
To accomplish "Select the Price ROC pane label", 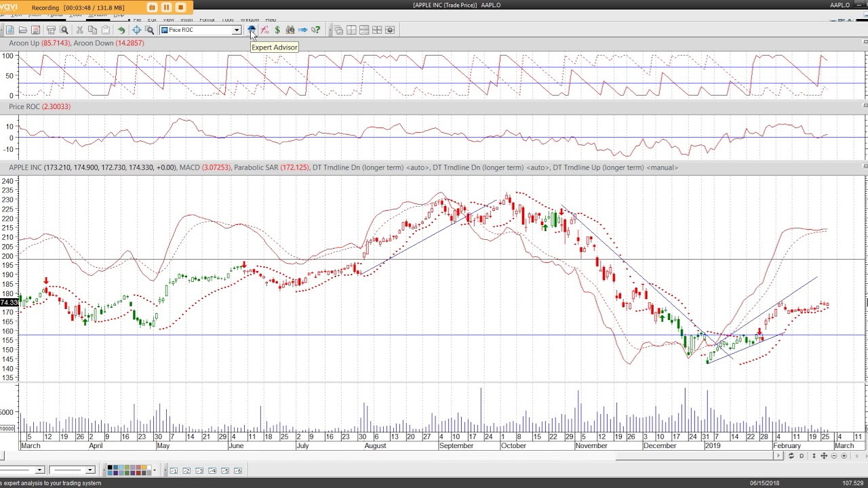I will pos(39,106).
